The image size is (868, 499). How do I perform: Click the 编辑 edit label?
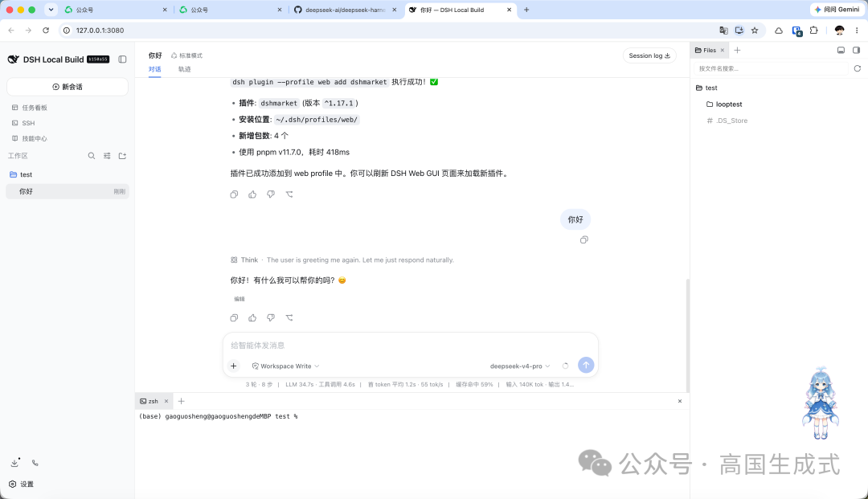tap(240, 299)
